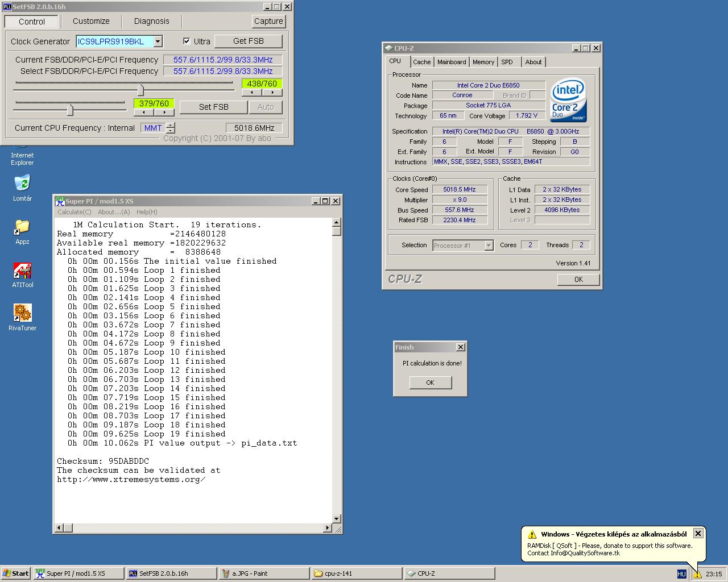The width and height of the screenshot is (728, 582).
Task: Click the left arrow below 438/760
Action: pos(252,92)
